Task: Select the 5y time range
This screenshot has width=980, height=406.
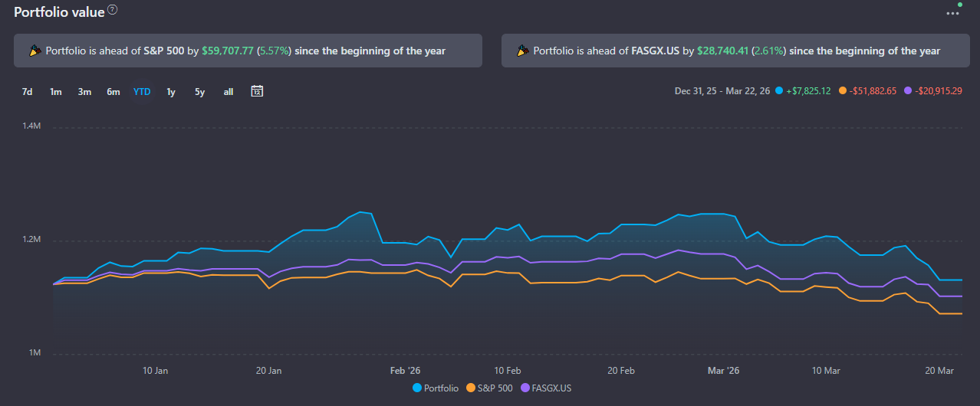Action: 199,92
